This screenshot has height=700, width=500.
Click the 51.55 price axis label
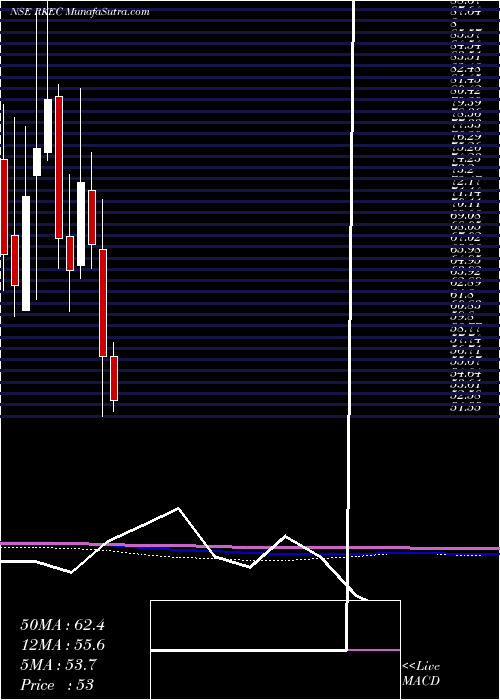point(466,407)
